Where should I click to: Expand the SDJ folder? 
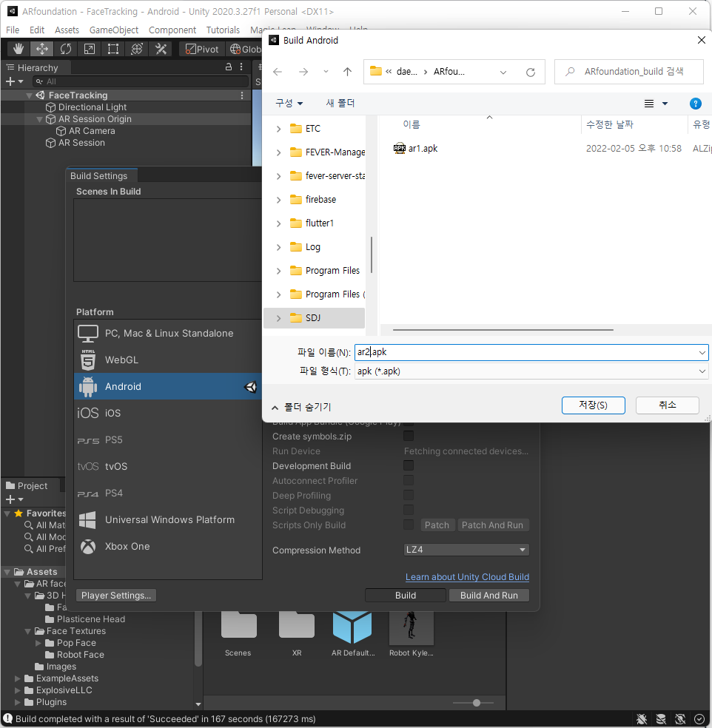(x=278, y=318)
